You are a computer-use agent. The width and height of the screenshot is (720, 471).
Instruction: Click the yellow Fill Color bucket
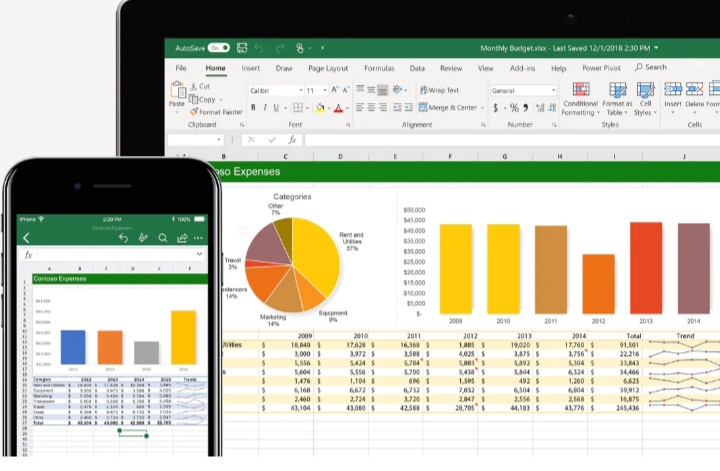[x=320, y=108]
